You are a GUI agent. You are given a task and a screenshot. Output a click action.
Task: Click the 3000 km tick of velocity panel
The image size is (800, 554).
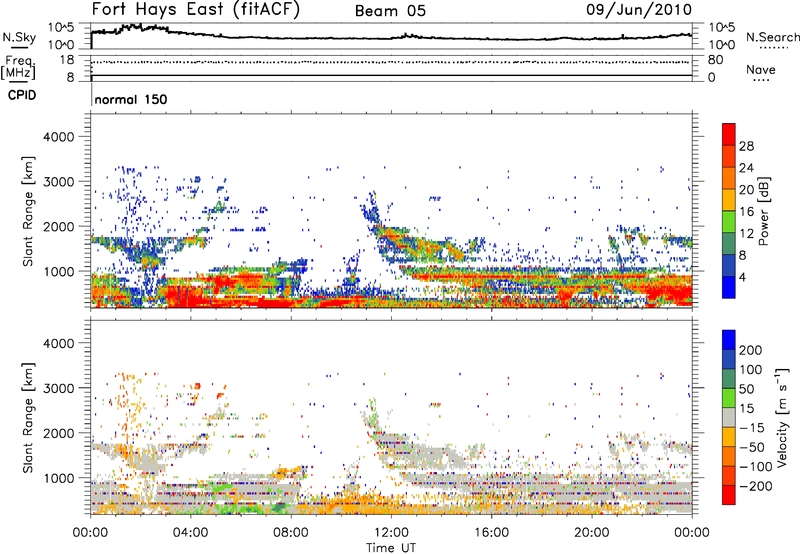click(x=59, y=388)
